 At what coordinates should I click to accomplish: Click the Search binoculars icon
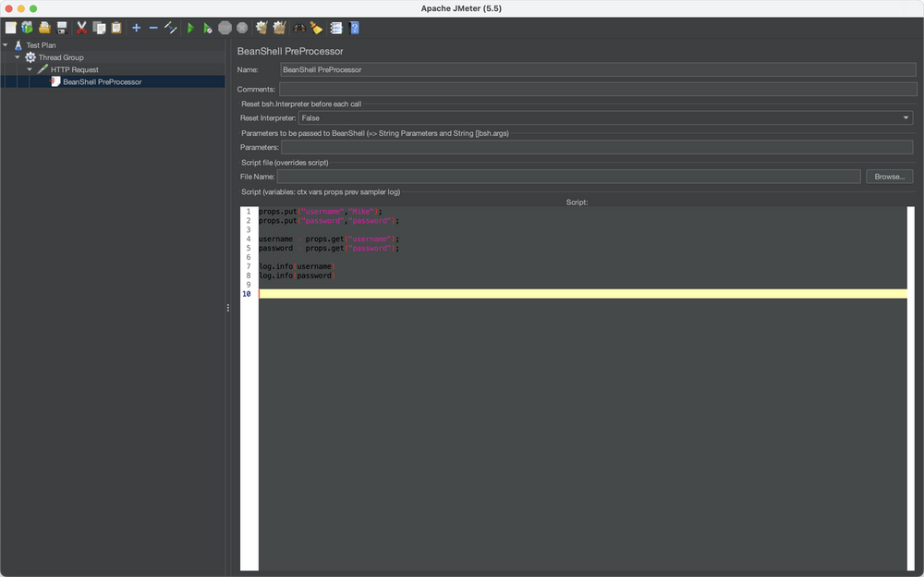click(298, 28)
